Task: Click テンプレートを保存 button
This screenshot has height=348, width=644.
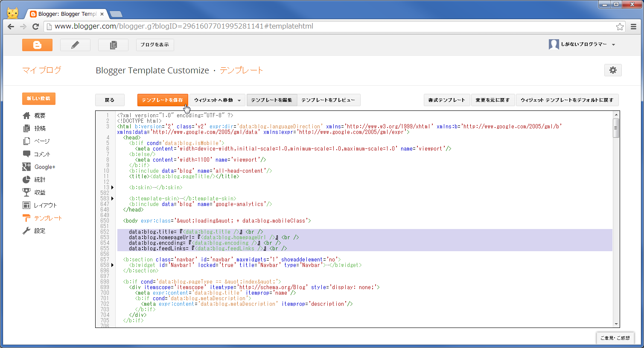Action: (163, 100)
